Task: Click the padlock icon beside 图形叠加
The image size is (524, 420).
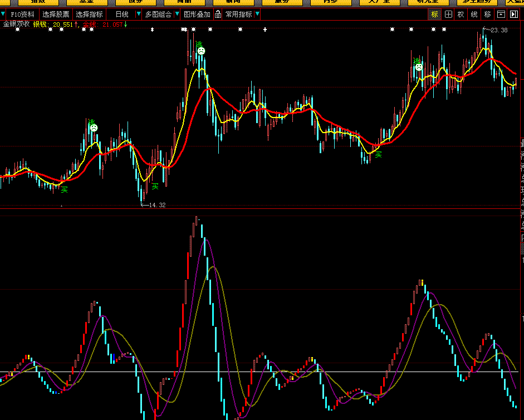Action: (x=218, y=14)
